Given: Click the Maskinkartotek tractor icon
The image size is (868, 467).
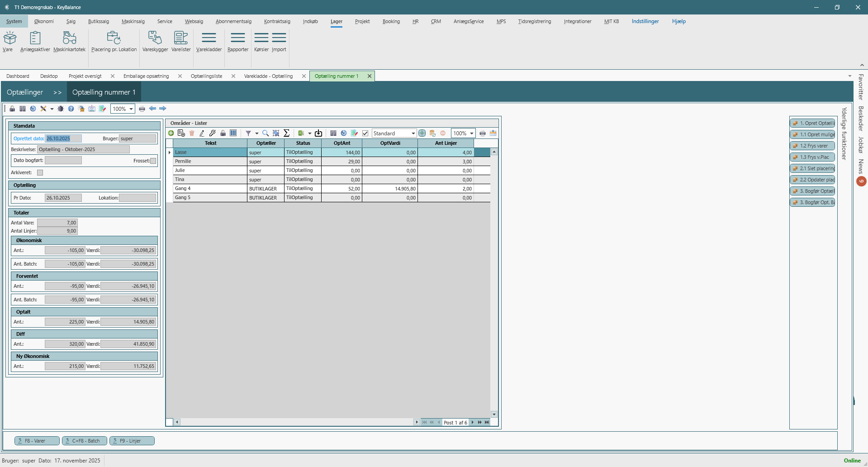Looking at the screenshot, I should (69, 38).
